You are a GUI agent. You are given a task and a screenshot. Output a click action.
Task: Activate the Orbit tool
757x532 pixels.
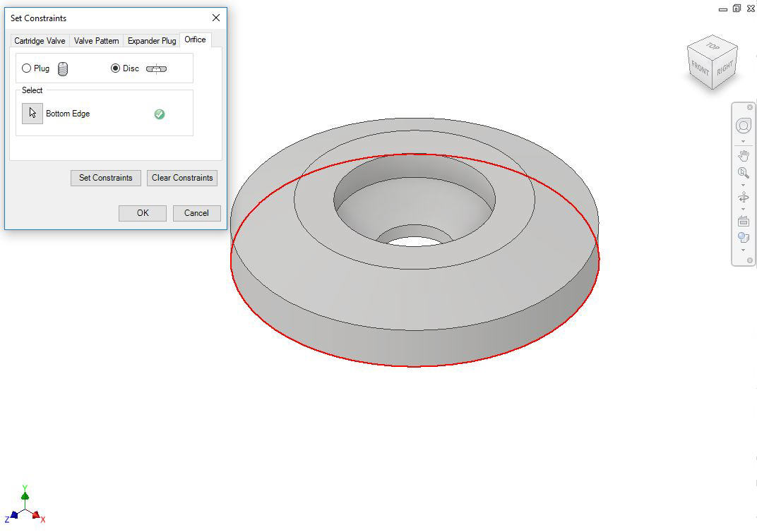click(743, 198)
